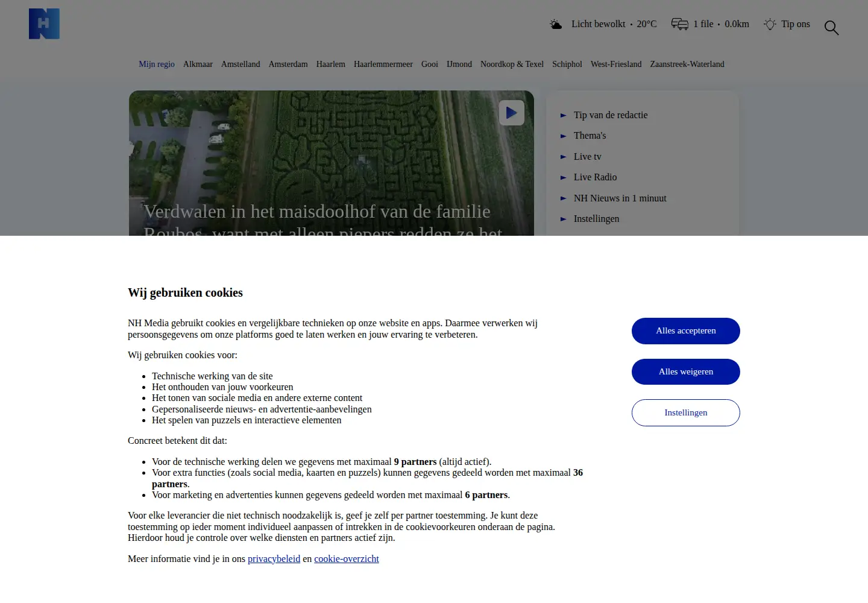
Task: Click the NH logo icon
Action: [x=44, y=24]
